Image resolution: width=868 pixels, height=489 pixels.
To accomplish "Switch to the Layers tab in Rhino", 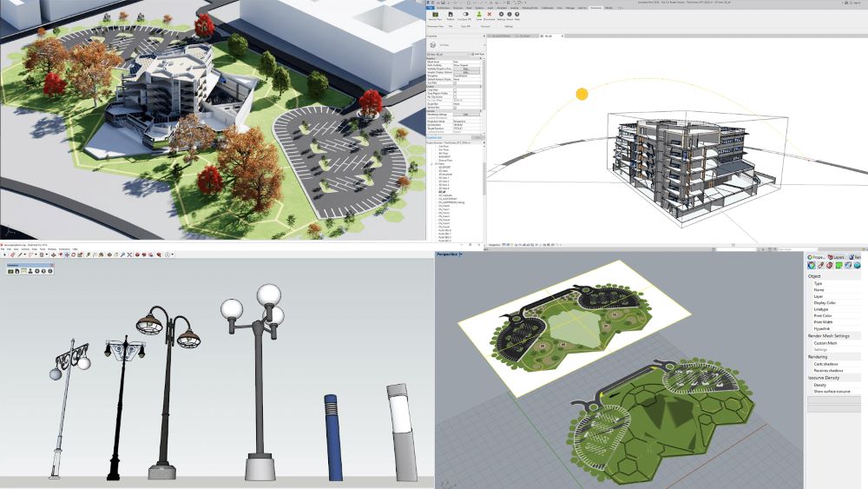I will (836, 257).
